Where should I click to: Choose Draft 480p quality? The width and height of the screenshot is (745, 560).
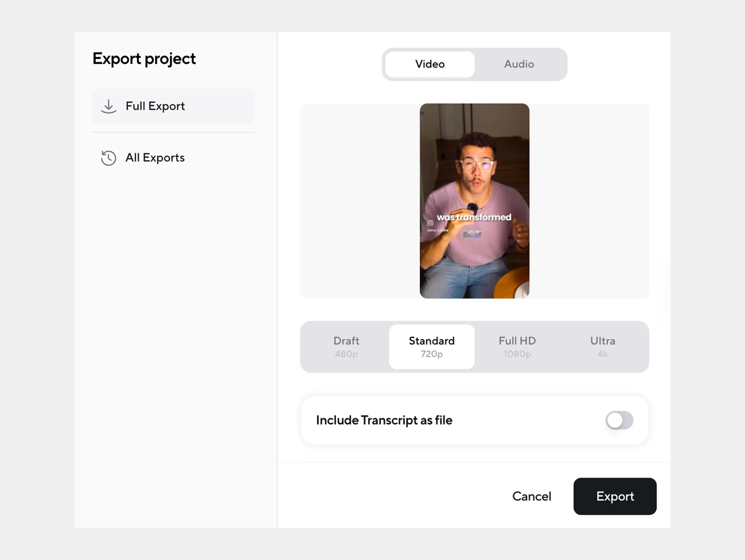(346, 347)
